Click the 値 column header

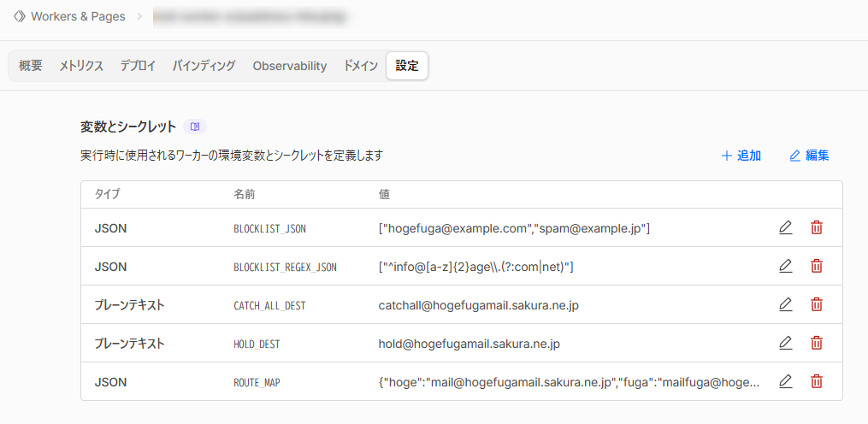(x=384, y=194)
